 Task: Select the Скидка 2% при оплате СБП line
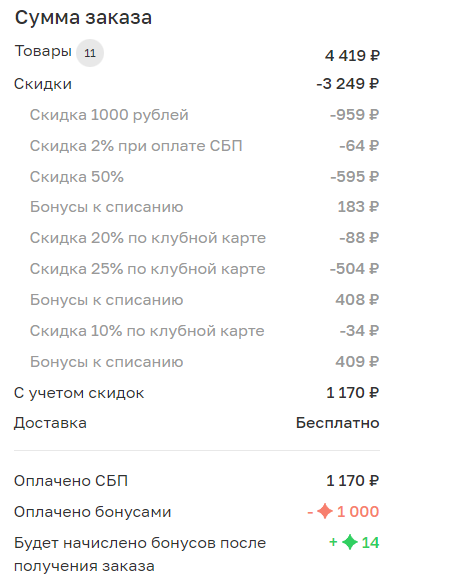[204, 146]
